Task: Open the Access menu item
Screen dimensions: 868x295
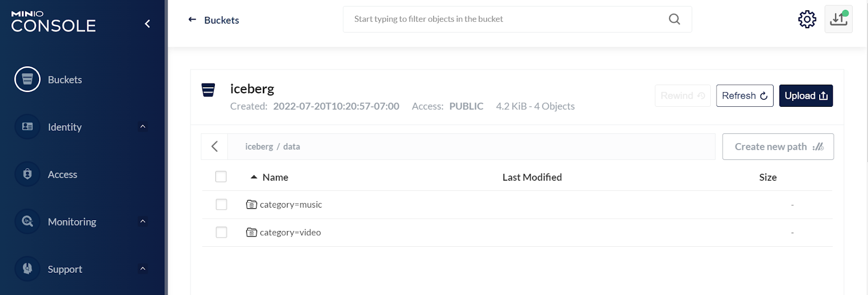Action: point(62,175)
